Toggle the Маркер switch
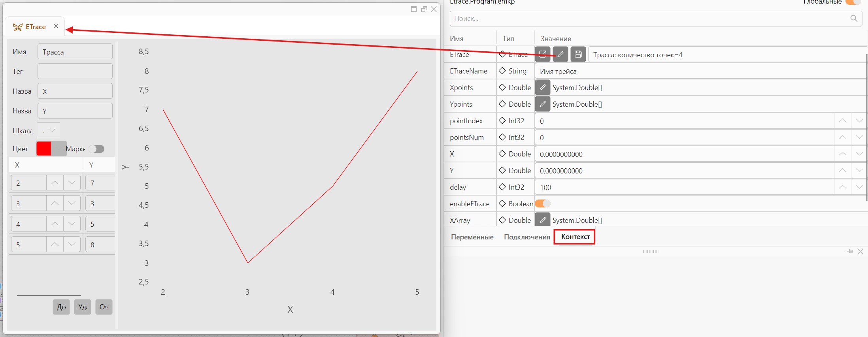Screen dimensions: 868x337 [96, 149]
